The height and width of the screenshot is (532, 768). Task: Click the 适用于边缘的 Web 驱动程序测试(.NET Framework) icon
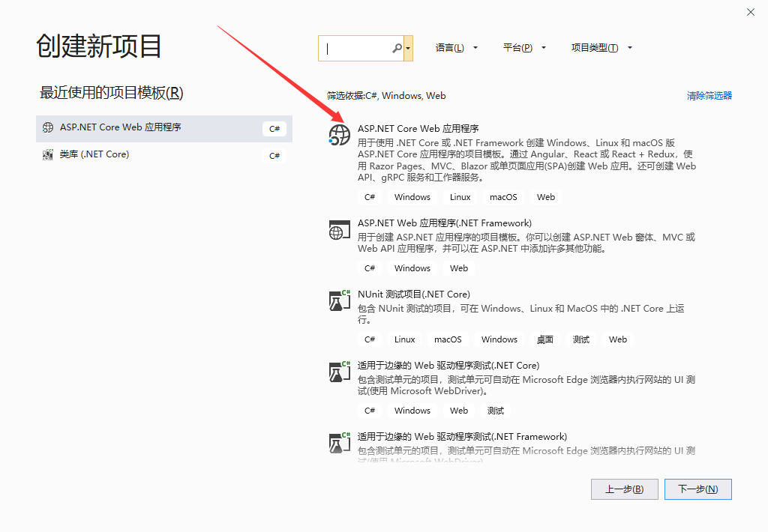[340, 442]
